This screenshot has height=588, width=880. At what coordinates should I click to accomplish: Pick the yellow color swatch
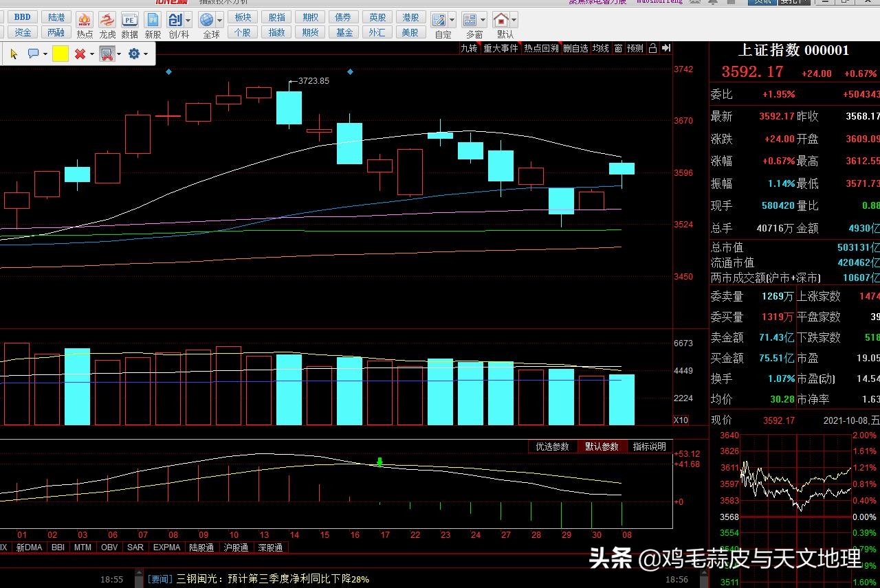[60, 54]
